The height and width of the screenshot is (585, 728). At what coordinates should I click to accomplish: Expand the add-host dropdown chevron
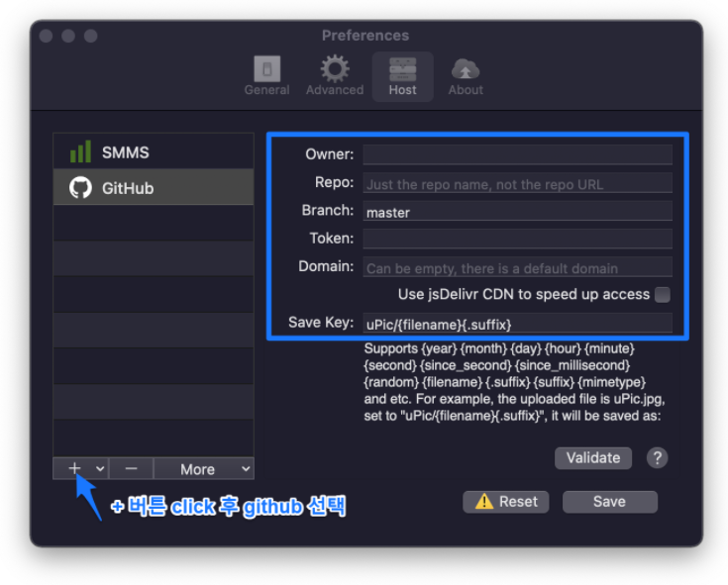point(100,468)
